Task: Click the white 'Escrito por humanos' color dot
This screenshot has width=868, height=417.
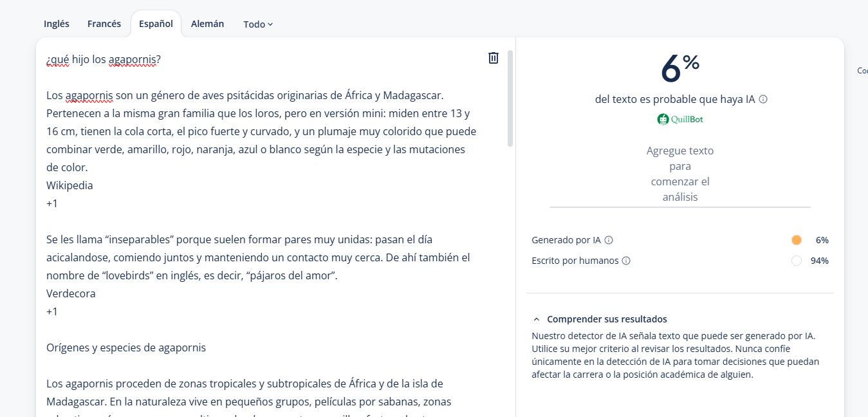Action: [797, 261]
